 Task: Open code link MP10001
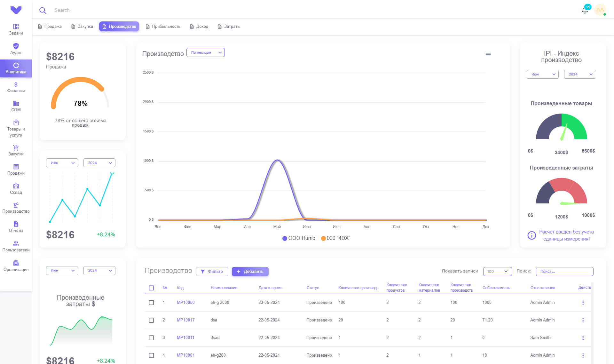coord(186,355)
